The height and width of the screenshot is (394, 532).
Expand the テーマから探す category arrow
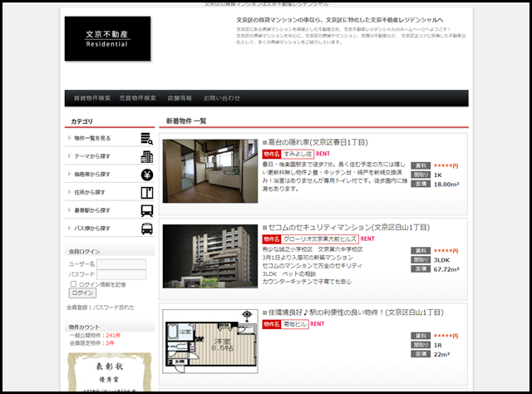[69, 156]
